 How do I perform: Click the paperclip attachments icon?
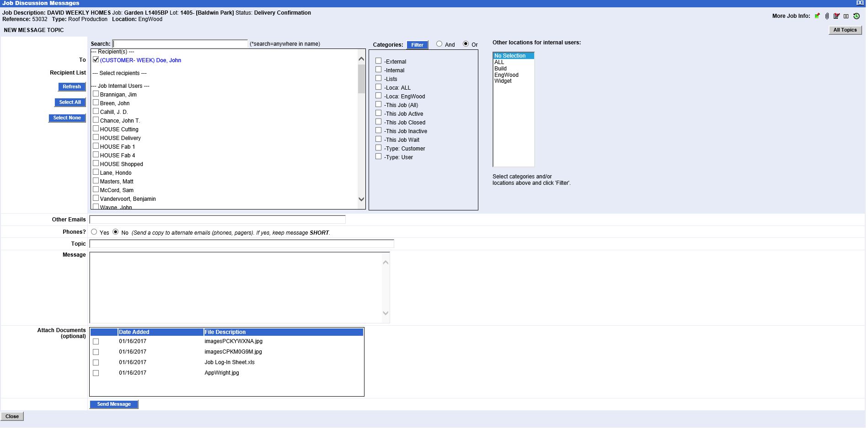(827, 16)
